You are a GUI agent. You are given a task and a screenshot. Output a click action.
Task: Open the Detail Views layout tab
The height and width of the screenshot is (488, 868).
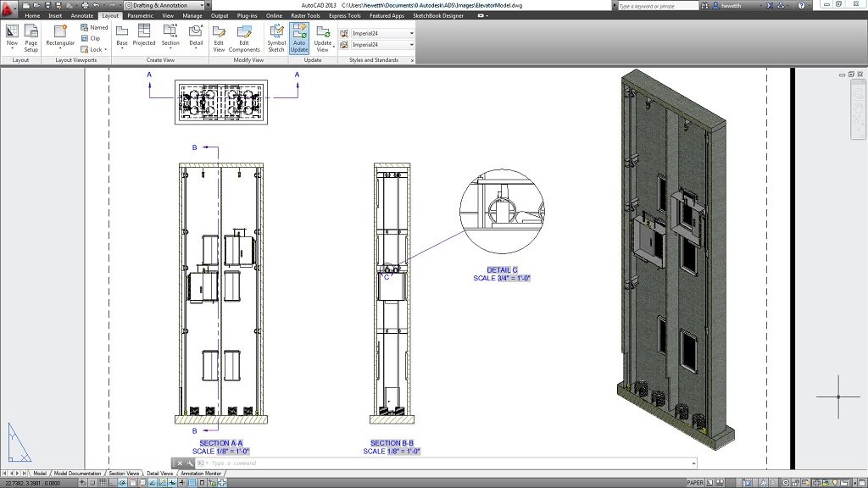point(161,474)
